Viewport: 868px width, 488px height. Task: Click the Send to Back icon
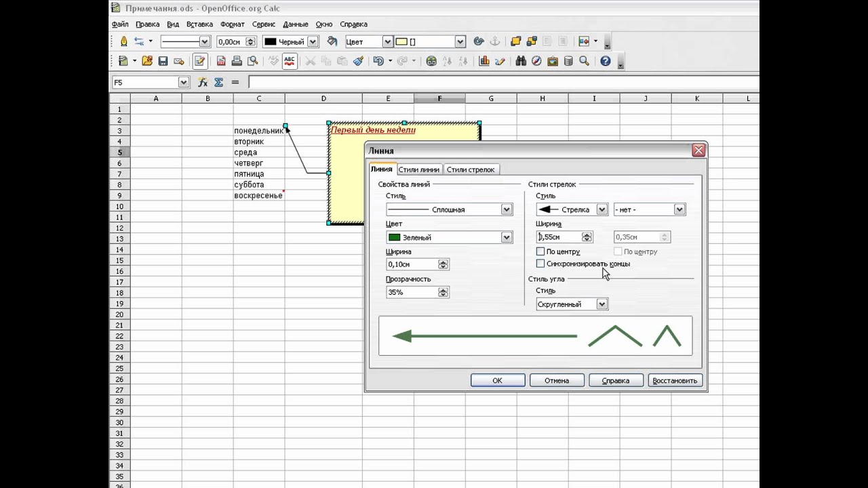point(532,41)
